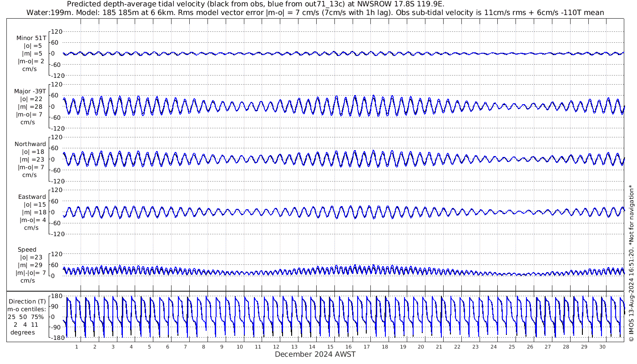The height and width of the screenshot is (364, 637).
Task: Click date tick label 20 on x-axis
Action: 421,347
